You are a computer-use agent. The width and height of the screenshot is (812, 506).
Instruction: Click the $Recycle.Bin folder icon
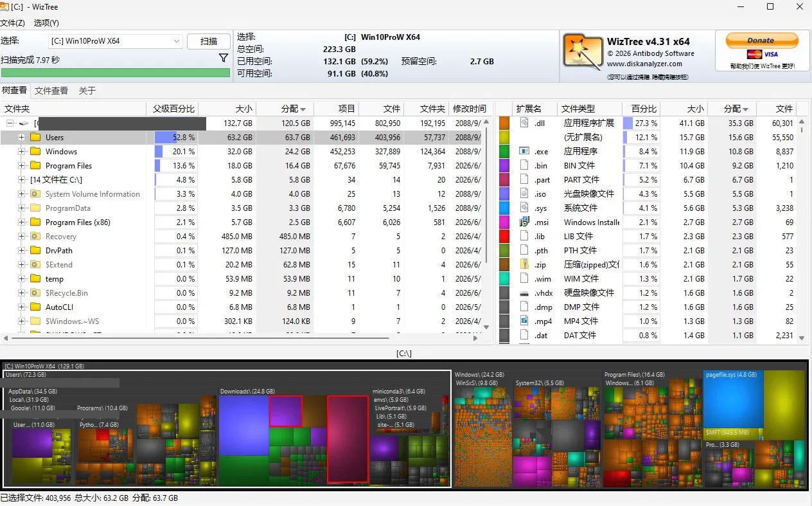pos(35,293)
